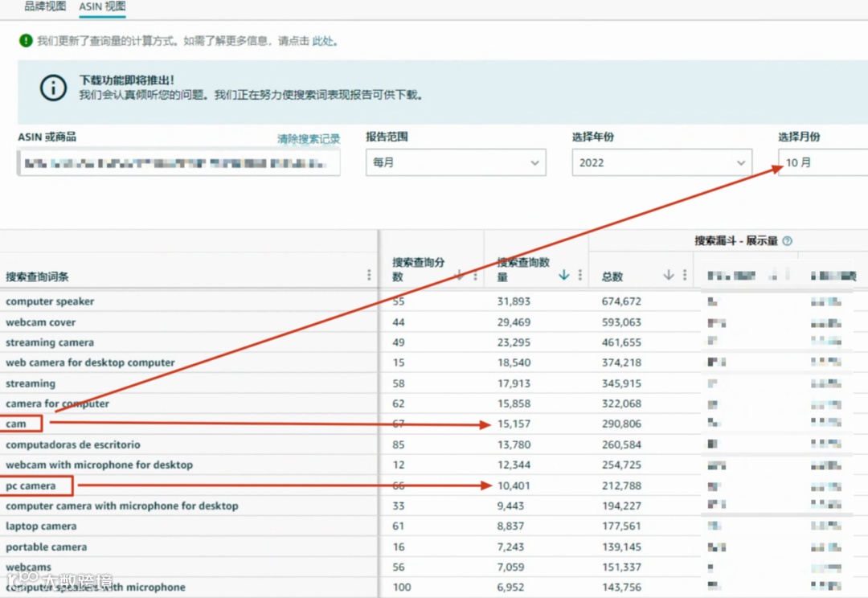Click the query score 100 cell
The width and height of the screenshot is (868, 598).
coord(402,588)
